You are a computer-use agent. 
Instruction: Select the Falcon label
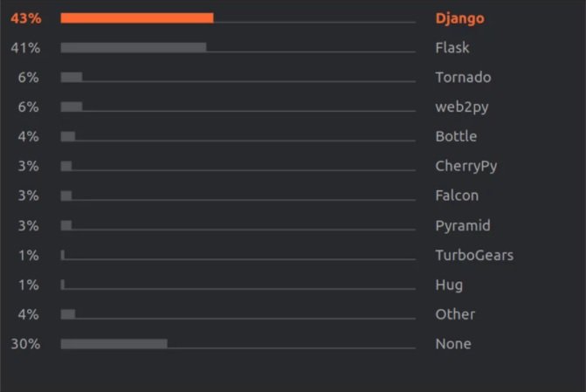click(x=457, y=196)
